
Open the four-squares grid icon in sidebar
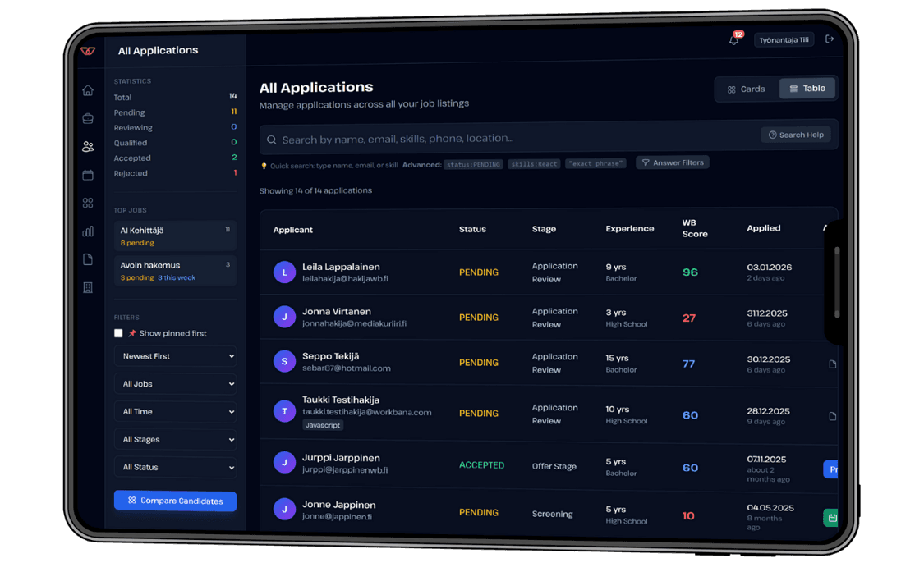click(88, 203)
